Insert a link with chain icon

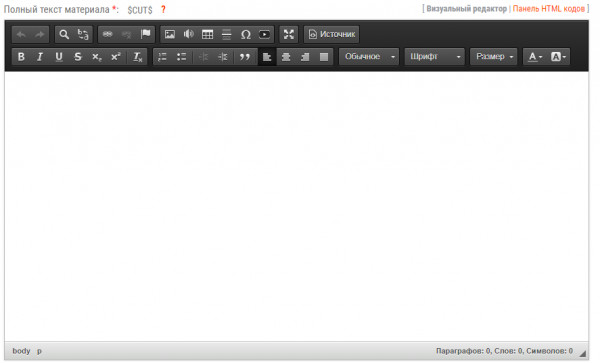(x=108, y=34)
